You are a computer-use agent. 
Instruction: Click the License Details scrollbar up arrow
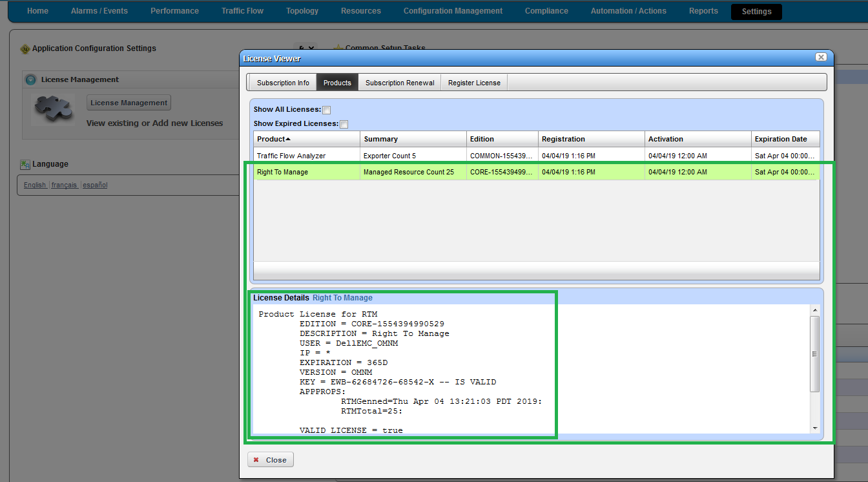click(x=814, y=309)
